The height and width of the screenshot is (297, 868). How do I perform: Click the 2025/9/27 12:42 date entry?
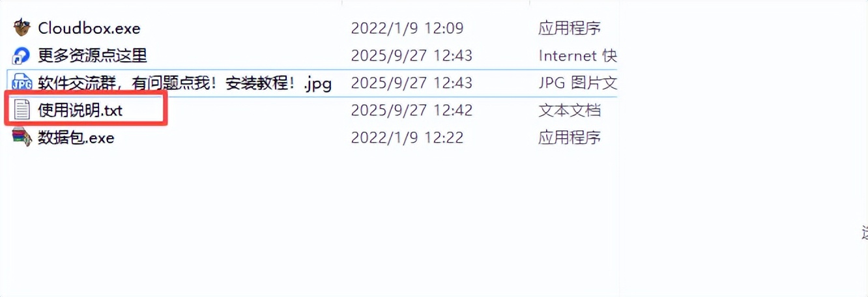[412, 111]
